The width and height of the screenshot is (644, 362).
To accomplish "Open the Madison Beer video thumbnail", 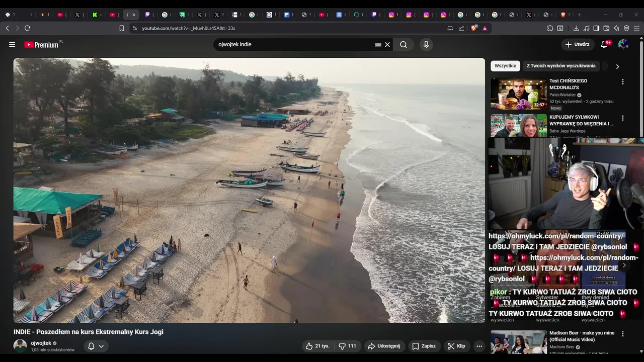I will (519, 342).
